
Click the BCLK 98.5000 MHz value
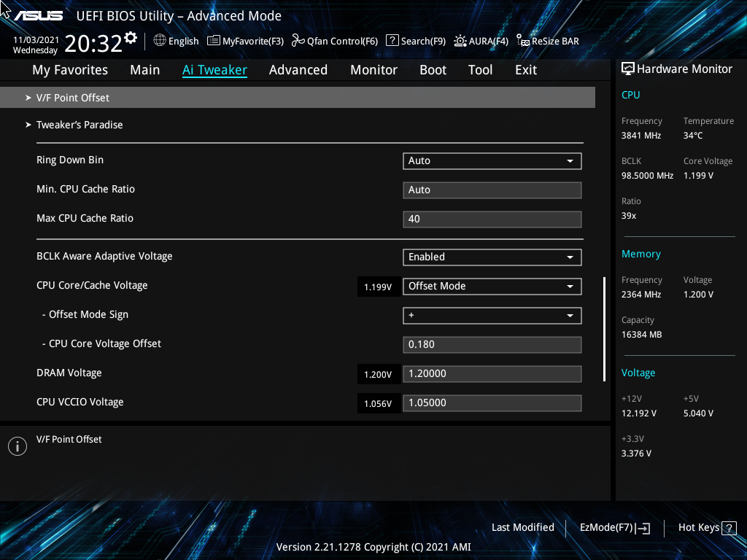[x=647, y=176]
